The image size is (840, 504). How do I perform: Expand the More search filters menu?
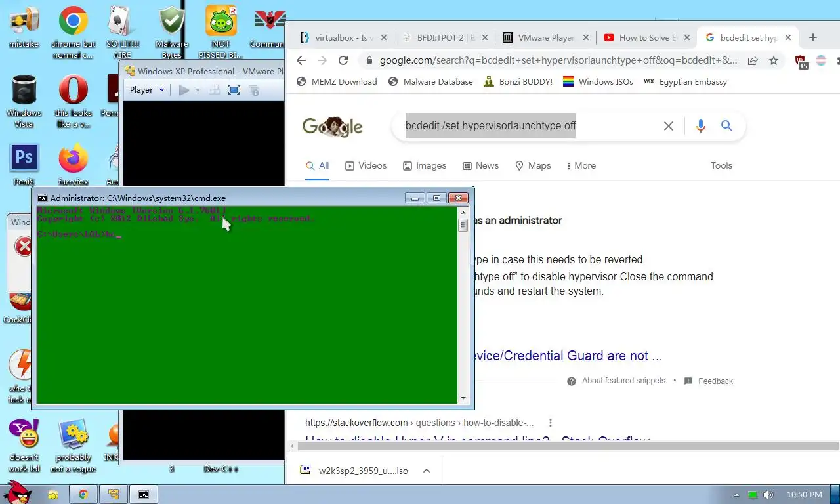coord(580,166)
